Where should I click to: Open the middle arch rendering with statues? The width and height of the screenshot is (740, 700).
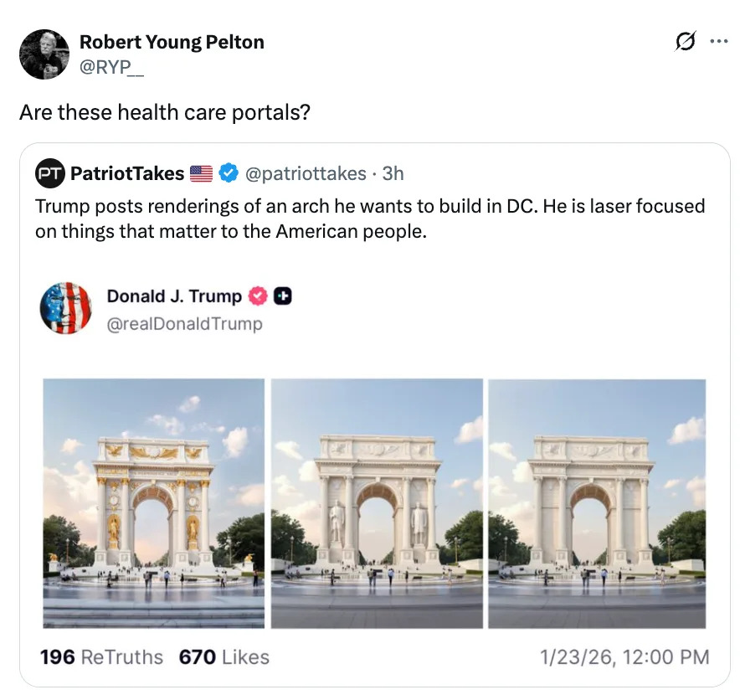tap(375, 502)
